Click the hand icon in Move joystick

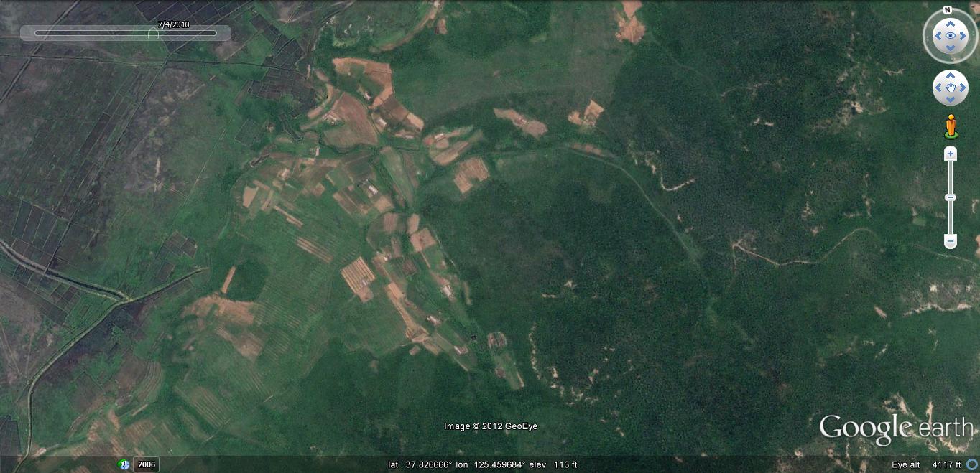click(x=951, y=88)
